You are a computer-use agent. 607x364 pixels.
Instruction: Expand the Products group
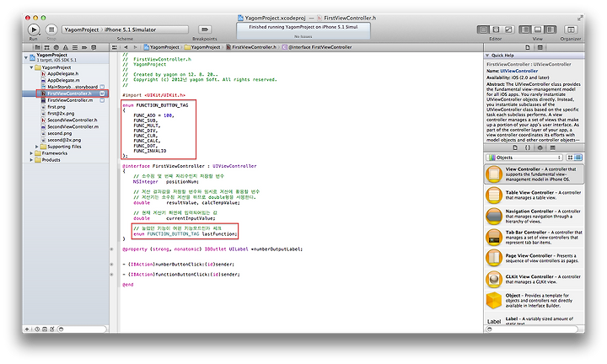pyautogui.click(x=31, y=160)
